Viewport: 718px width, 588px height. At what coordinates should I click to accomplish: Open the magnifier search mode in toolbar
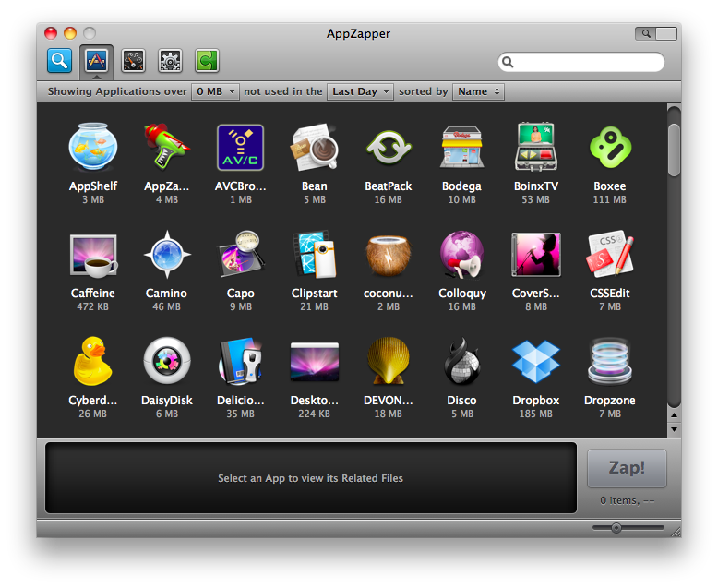pos(60,60)
